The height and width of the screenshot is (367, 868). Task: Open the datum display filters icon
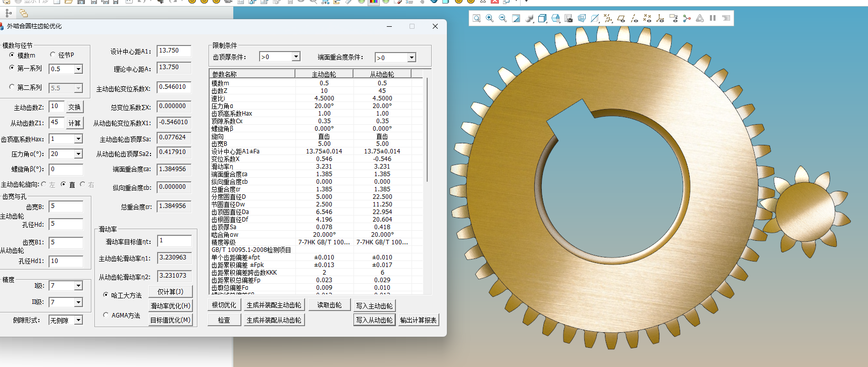[608, 18]
